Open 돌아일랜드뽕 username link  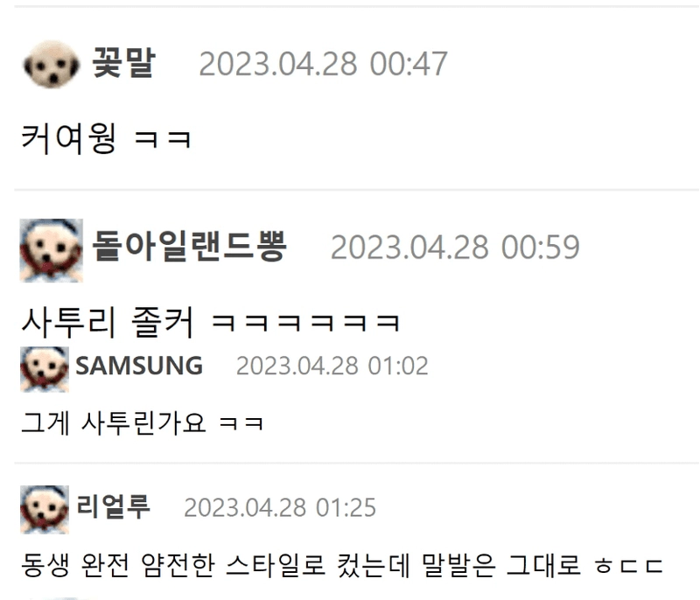189,246
